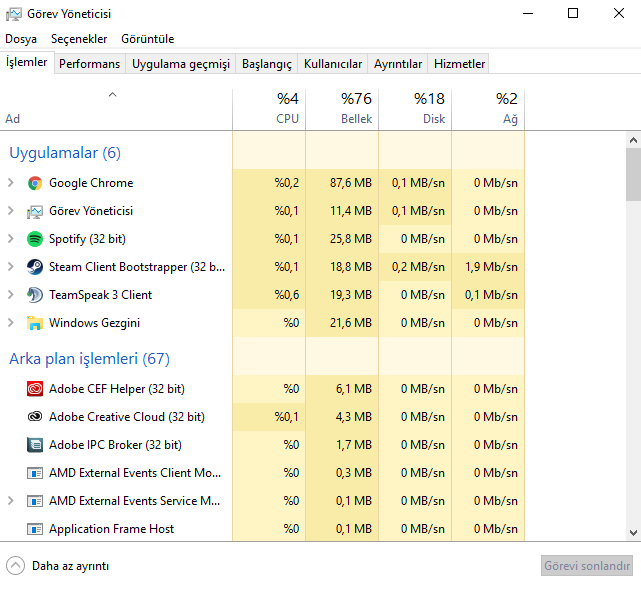Screen dimensions: 641x590
Task: Sort by the Disk column header
Action: pos(415,110)
